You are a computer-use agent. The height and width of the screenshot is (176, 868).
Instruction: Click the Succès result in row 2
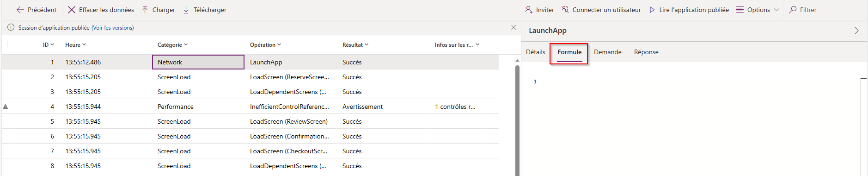click(352, 77)
